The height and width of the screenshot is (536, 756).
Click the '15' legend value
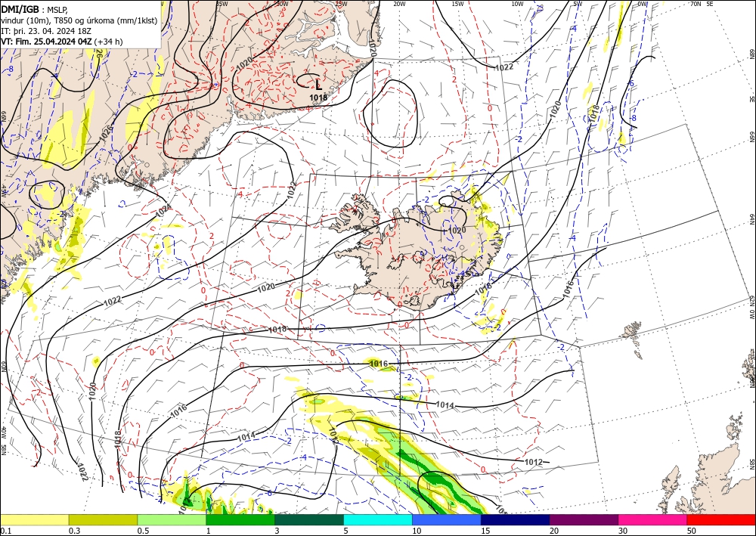[485, 530]
